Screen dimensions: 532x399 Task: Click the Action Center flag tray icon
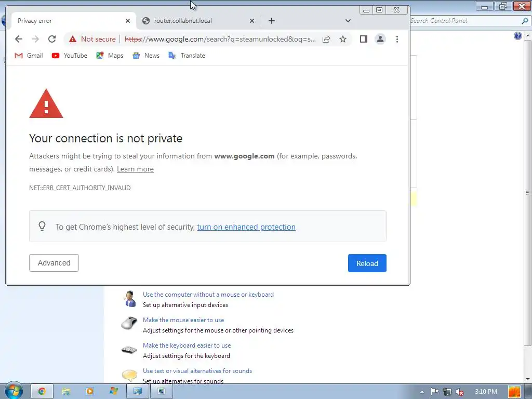435,392
